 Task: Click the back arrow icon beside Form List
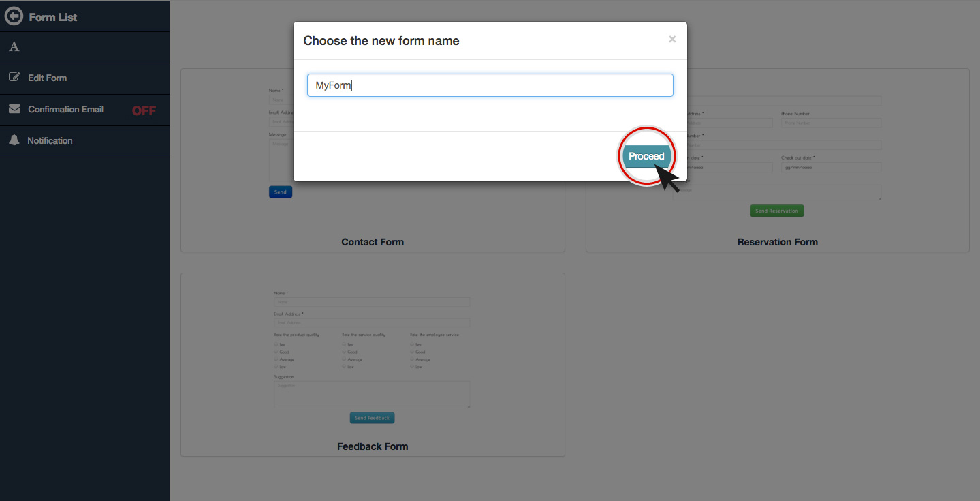coord(14,16)
